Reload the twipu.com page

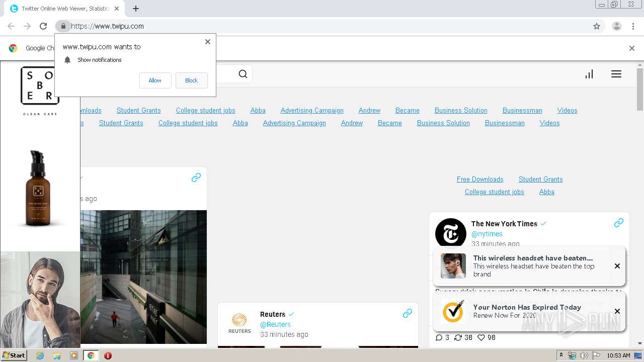(x=43, y=26)
